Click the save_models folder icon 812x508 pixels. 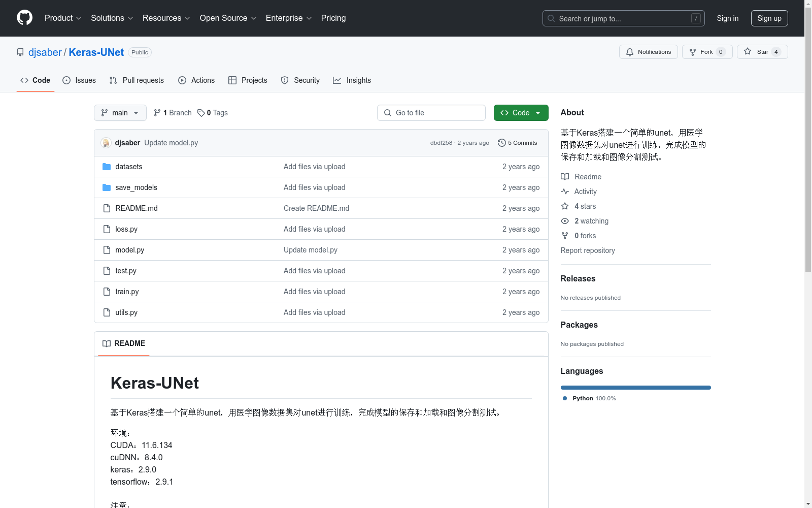[x=107, y=187]
